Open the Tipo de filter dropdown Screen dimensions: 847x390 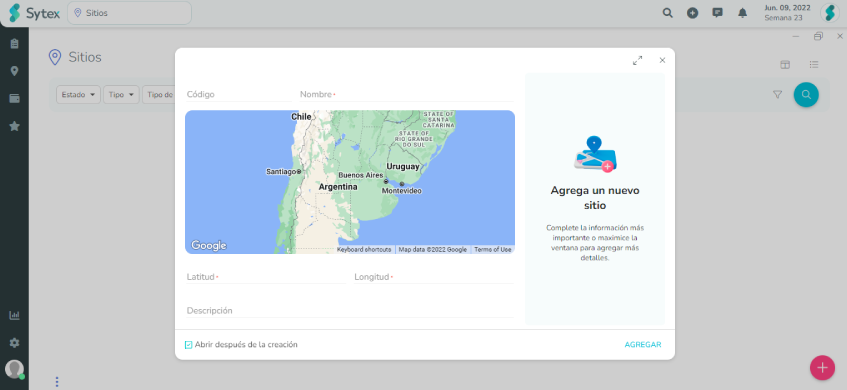[x=159, y=95]
